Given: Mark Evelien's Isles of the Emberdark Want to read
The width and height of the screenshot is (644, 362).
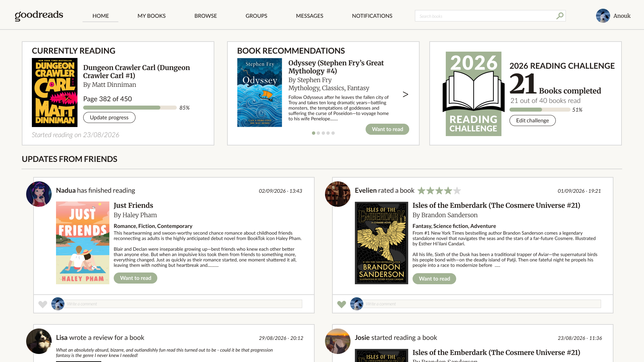Looking at the screenshot, I should point(434,279).
